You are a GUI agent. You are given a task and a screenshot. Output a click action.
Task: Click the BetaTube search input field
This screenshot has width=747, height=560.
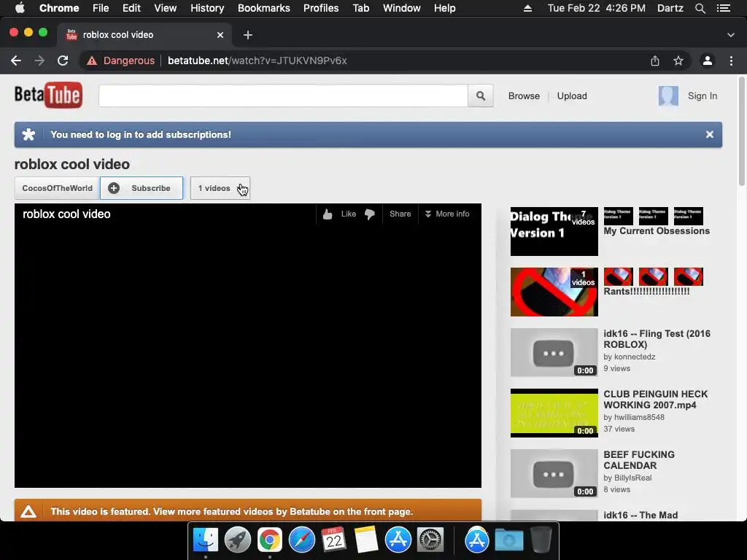pos(284,96)
